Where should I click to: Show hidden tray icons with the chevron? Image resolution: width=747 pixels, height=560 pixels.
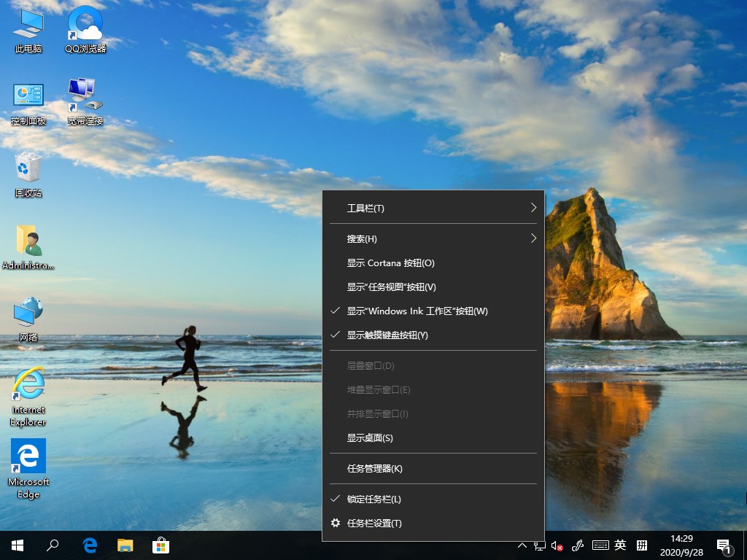(522, 545)
